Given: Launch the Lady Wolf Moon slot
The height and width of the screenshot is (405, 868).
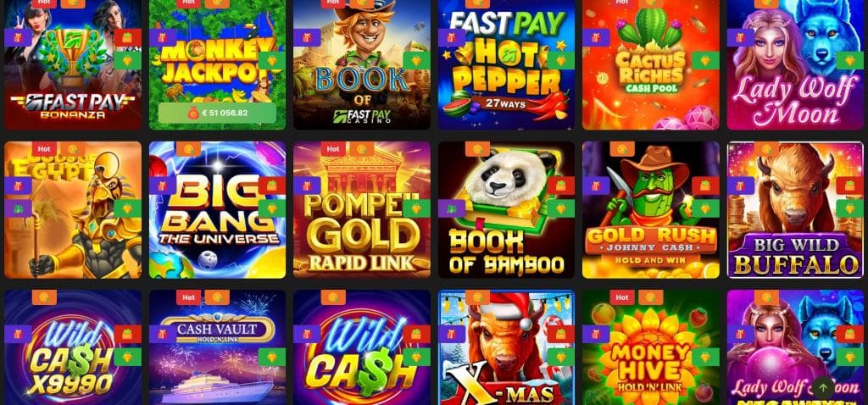Looking at the screenshot, I should coord(795,64).
